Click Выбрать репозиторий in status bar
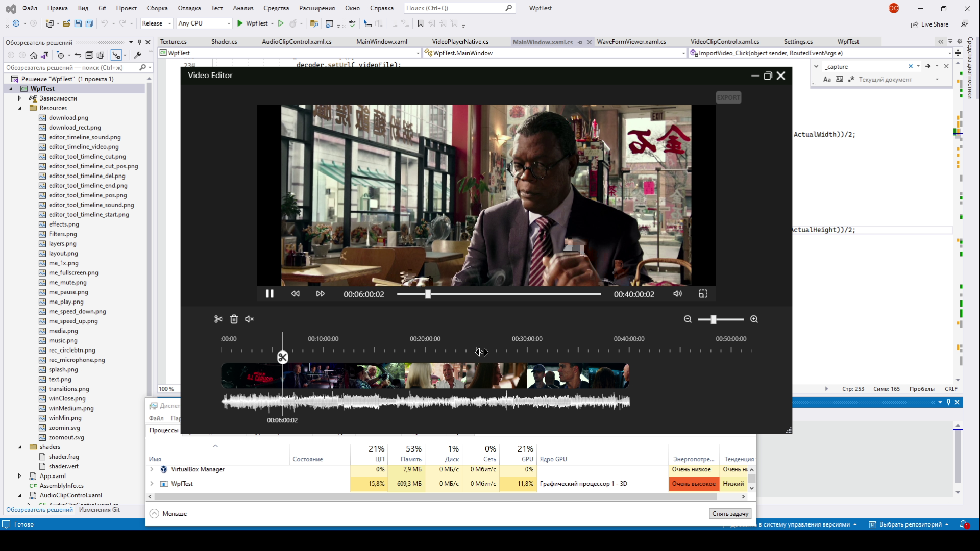980x551 pixels. (x=909, y=524)
